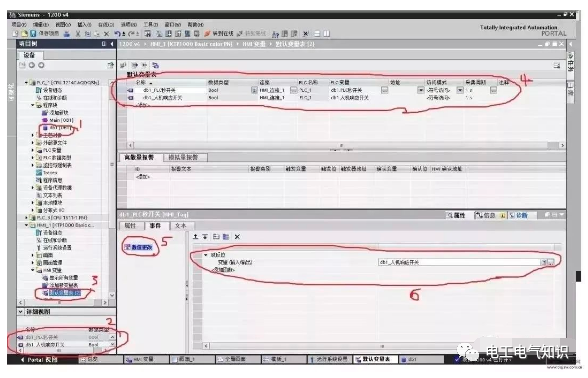Select the 设备 tab in project tree

(x=29, y=55)
